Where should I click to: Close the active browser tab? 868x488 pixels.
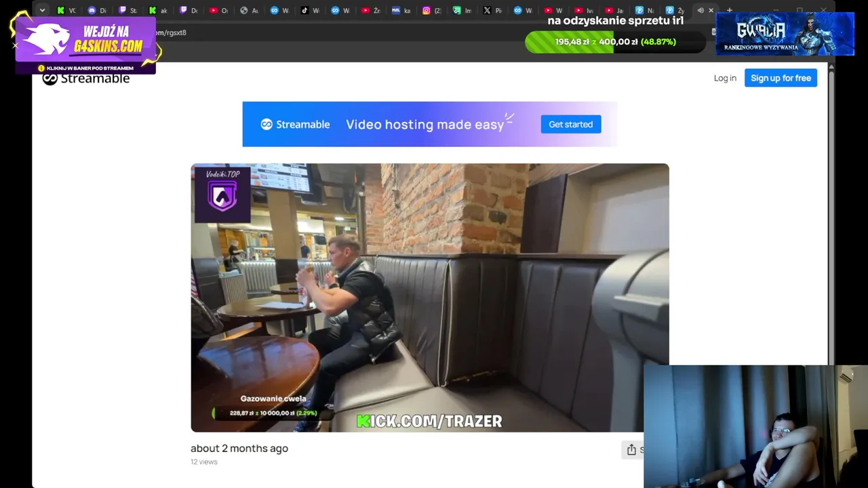point(711,10)
